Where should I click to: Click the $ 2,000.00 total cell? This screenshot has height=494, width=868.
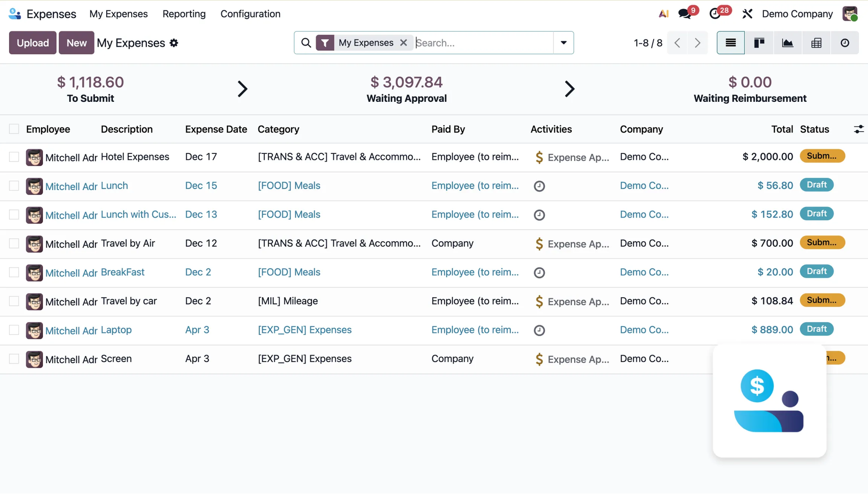pyautogui.click(x=768, y=157)
